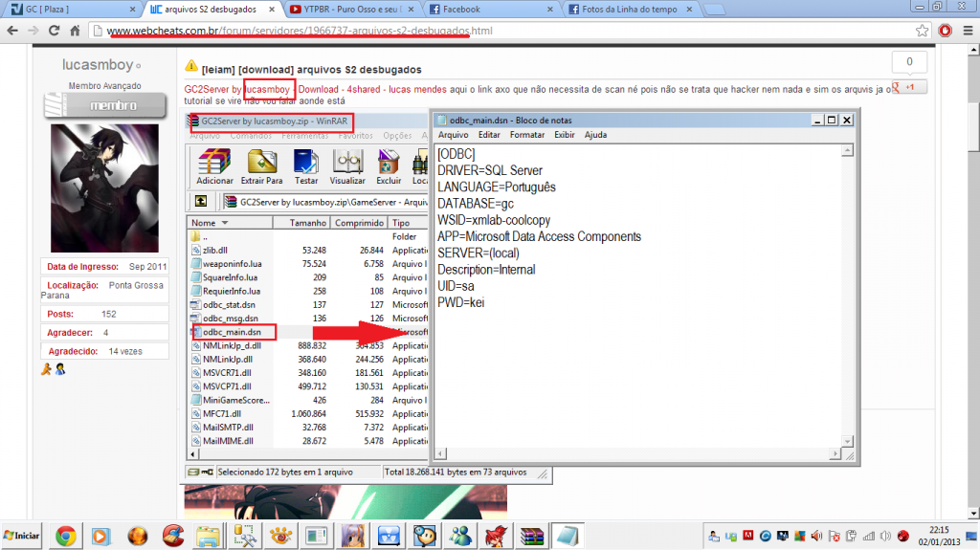Click WinRAR Visualizar icon

(347, 166)
